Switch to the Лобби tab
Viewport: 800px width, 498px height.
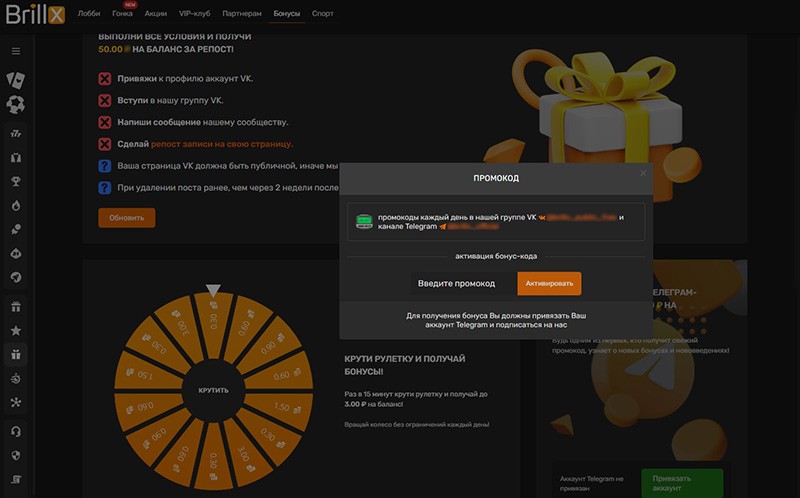coord(89,14)
